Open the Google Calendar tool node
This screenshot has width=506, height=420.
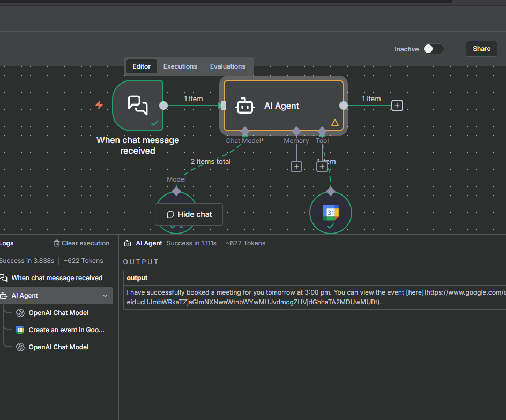point(331,213)
